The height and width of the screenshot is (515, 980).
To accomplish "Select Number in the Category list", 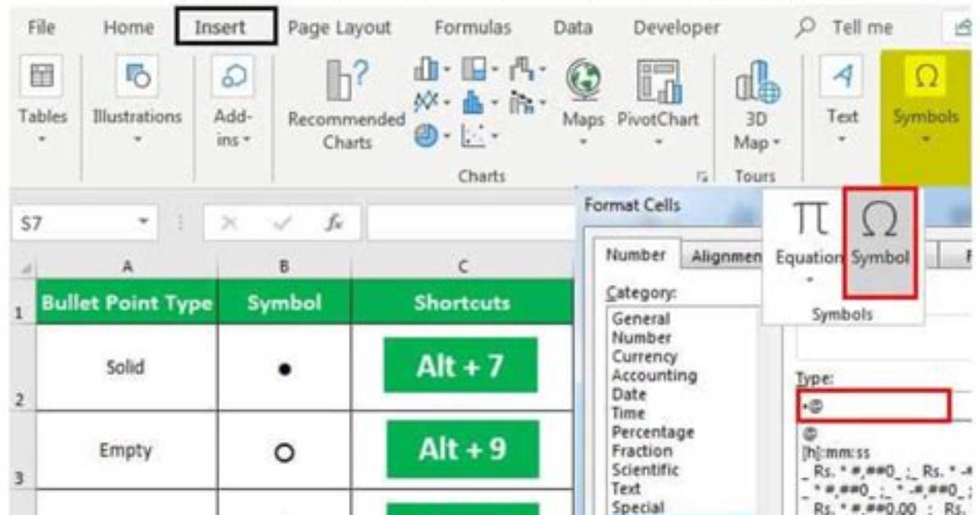I will pos(642,338).
